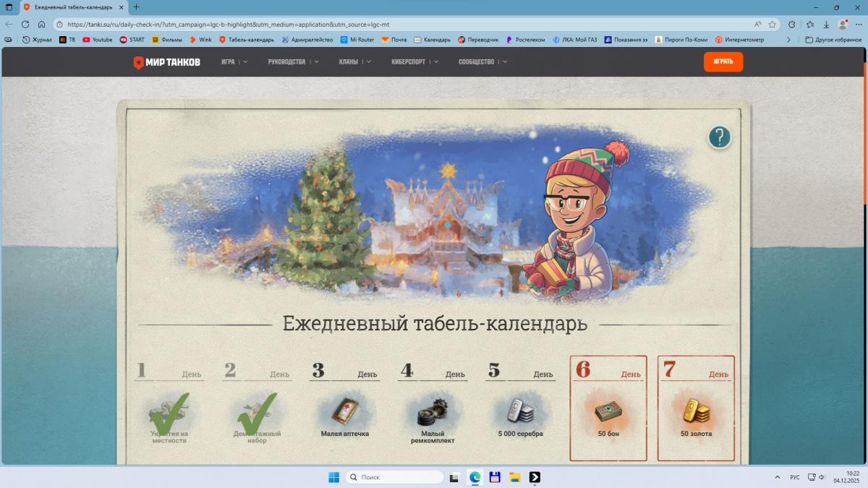Open the browser profile avatar
This screenshot has width=868, height=488.
pyautogui.click(x=843, y=24)
